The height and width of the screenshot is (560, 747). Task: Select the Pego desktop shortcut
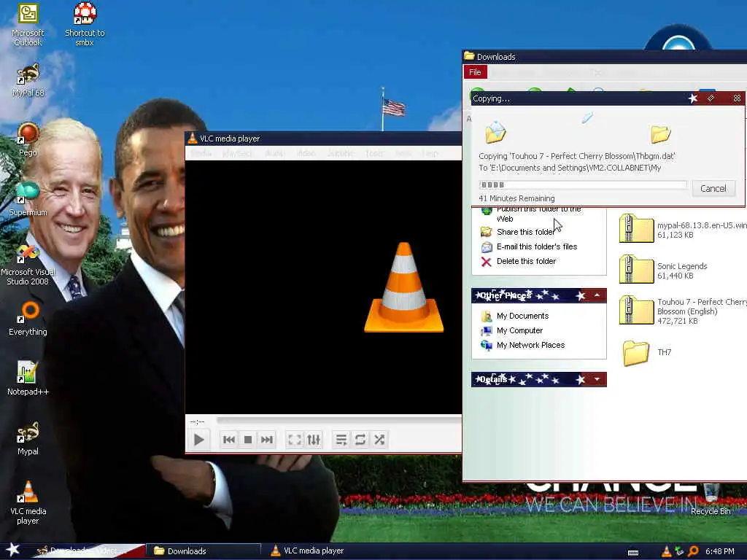[28, 139]
